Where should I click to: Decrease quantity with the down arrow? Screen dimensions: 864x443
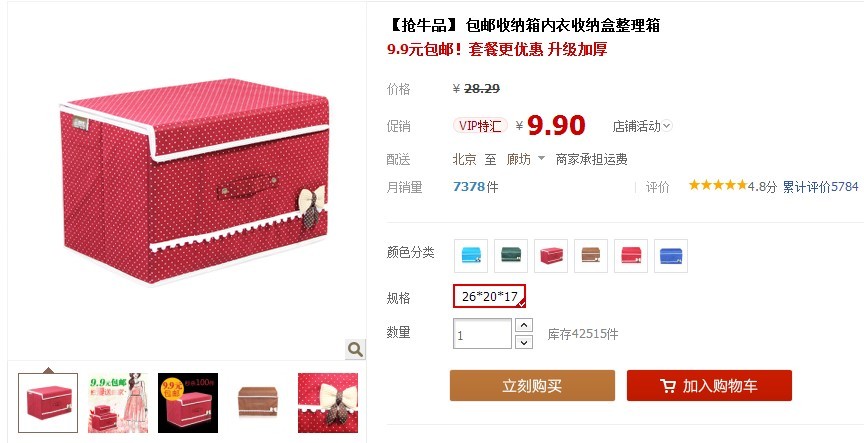click(x=523, y=342)
